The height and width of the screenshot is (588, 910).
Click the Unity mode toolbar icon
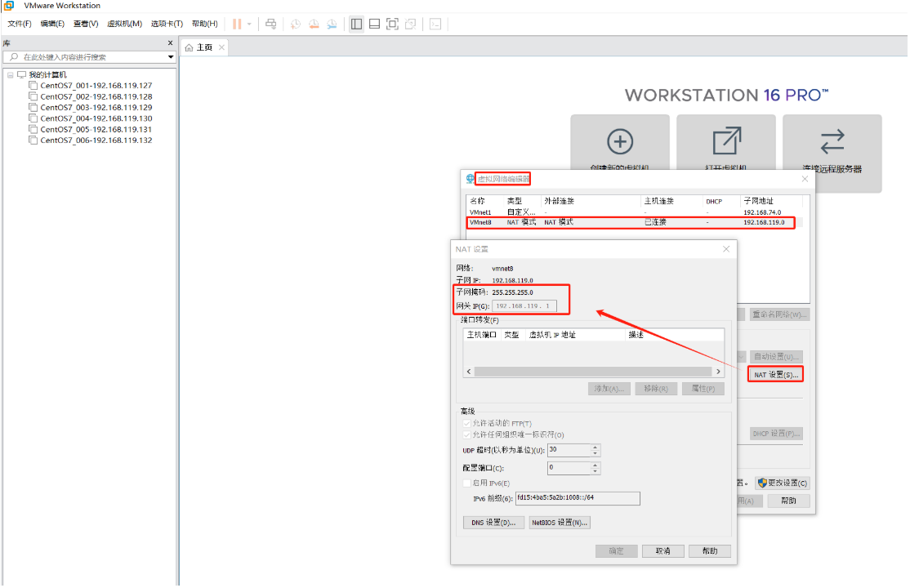click(x=410, y=24)
